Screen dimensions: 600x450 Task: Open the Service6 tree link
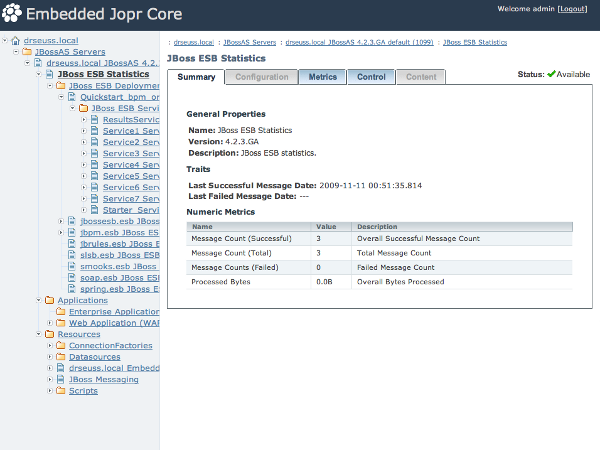131,188
